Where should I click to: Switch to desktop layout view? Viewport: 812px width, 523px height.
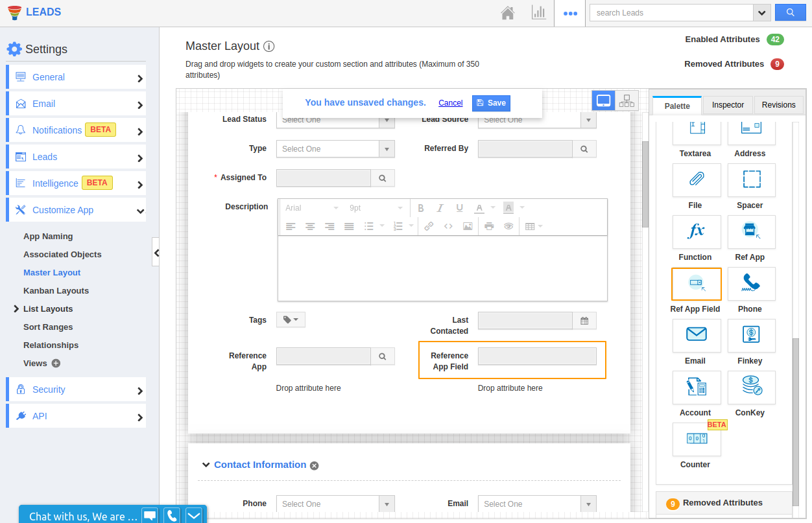(603, 100)
